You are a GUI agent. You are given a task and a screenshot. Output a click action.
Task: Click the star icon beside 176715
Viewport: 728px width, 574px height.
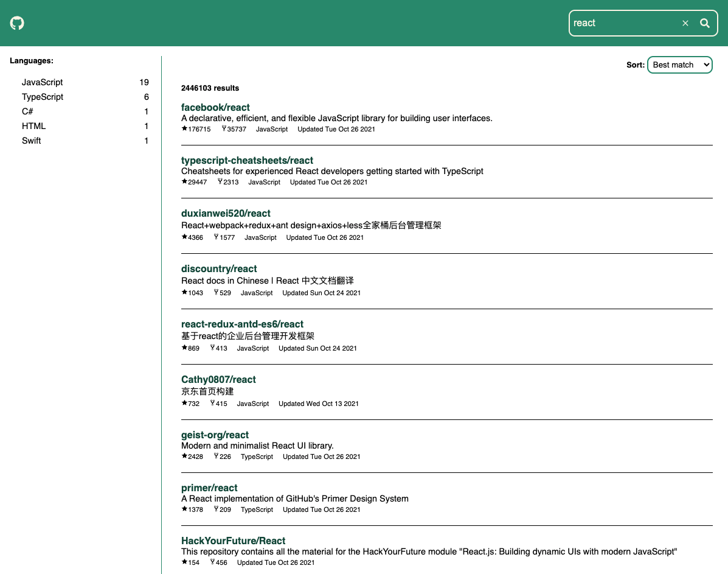coord(184,128)
